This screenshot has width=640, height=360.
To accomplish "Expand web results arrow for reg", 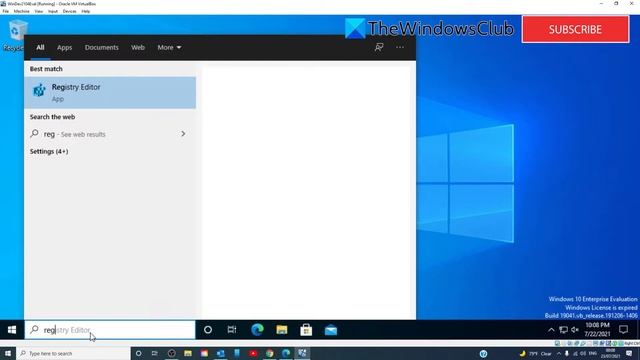I will pyautogui.click(x=183, y=134).
